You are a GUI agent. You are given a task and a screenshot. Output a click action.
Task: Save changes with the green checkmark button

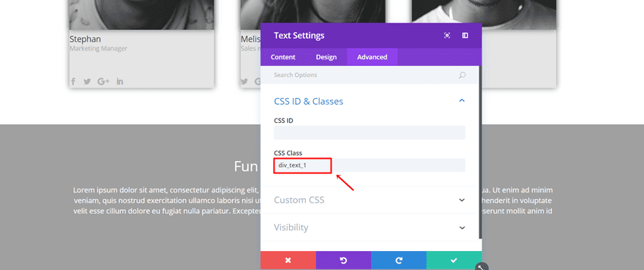point(454,260)
